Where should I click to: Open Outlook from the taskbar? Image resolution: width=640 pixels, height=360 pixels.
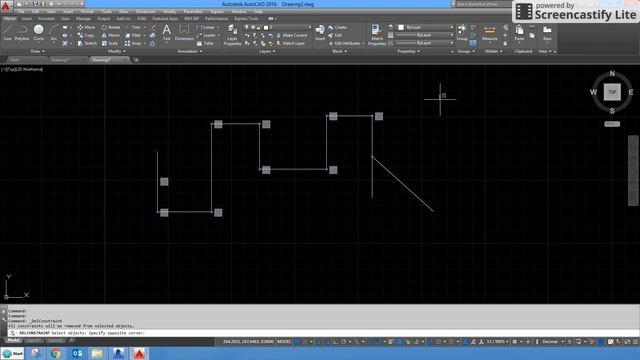[77, 353]
